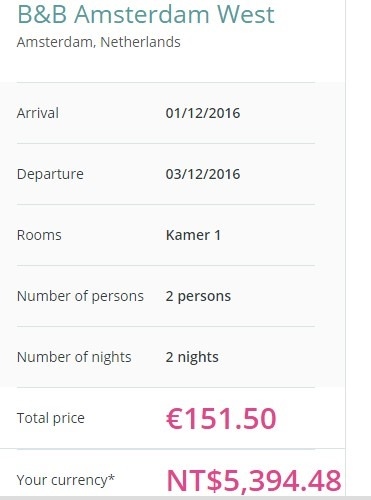
Task: Click the Number of persons label
Action: 80,296
